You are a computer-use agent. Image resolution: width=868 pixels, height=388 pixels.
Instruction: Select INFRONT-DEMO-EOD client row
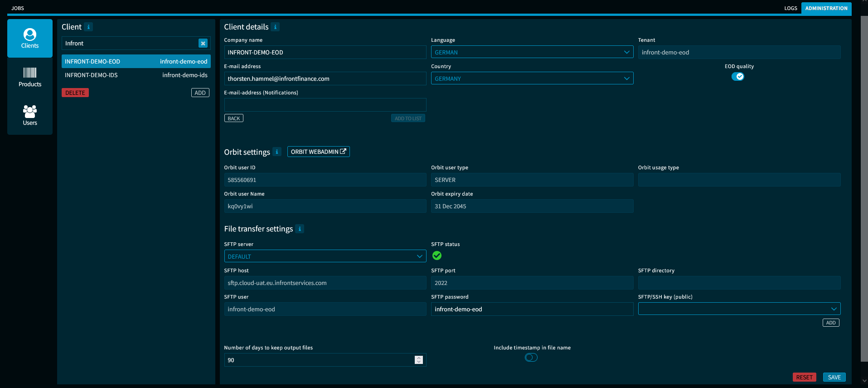coord(136,61)
